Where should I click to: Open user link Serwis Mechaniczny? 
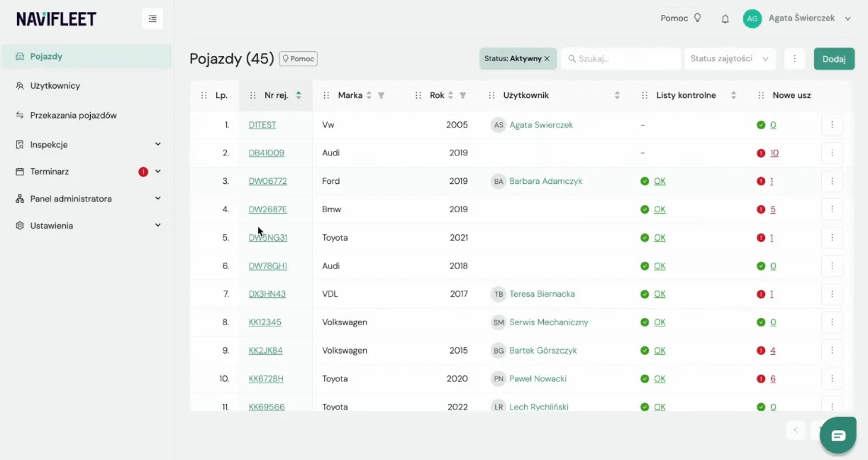(x=549, y=322)
